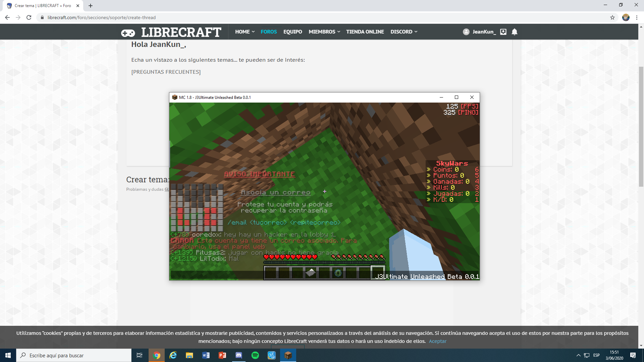Open Spotify from the taskbar

click(255, 355)
